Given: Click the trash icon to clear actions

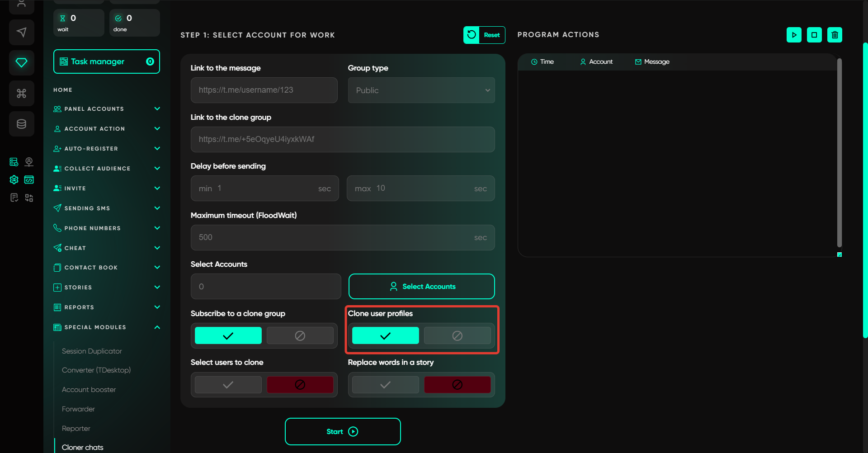Looking at the screenshot, I should click(835, 35).
